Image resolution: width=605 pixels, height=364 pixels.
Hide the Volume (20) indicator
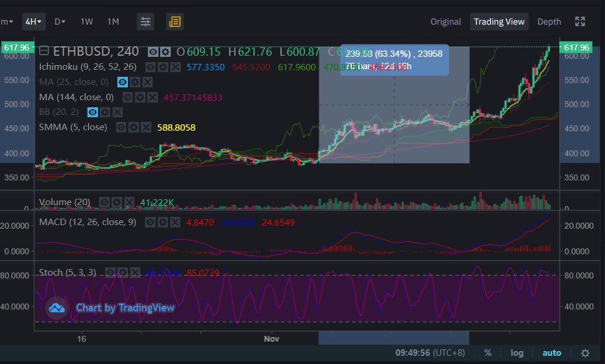pos(104,202)
